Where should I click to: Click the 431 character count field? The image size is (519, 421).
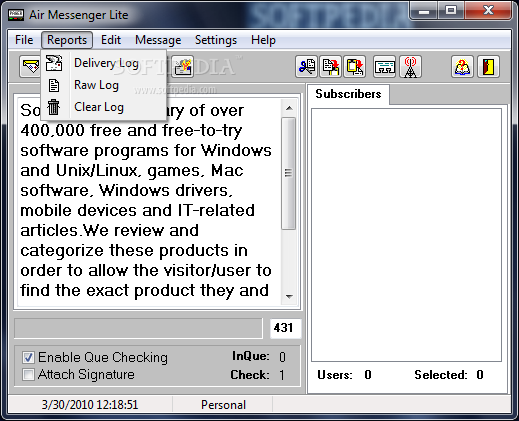point(285,328)
